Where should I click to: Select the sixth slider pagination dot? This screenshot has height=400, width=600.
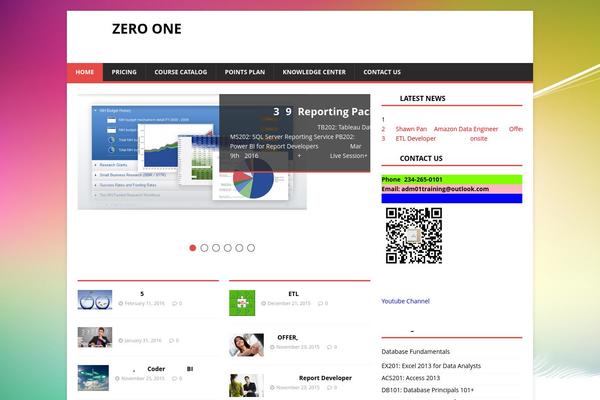pos(251,248)
